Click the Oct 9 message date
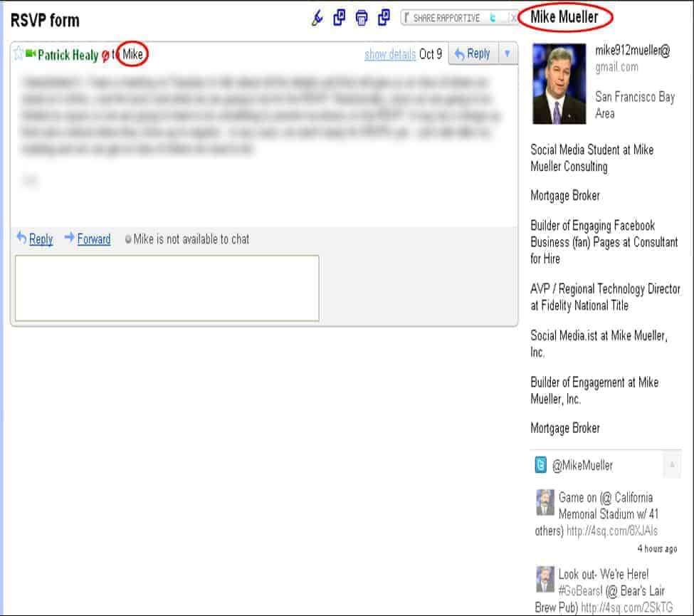This screenshot has width=694, height=616. (x=430, y=54)
